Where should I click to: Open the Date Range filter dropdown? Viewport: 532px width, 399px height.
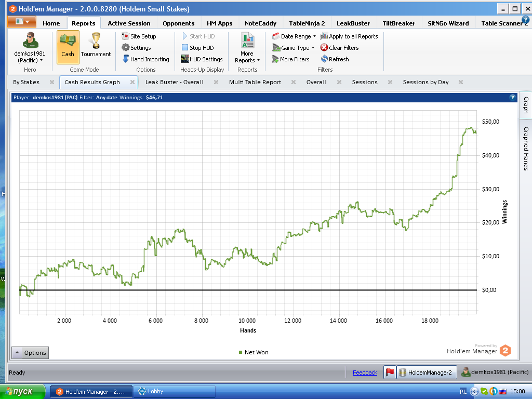click(294, 36)
